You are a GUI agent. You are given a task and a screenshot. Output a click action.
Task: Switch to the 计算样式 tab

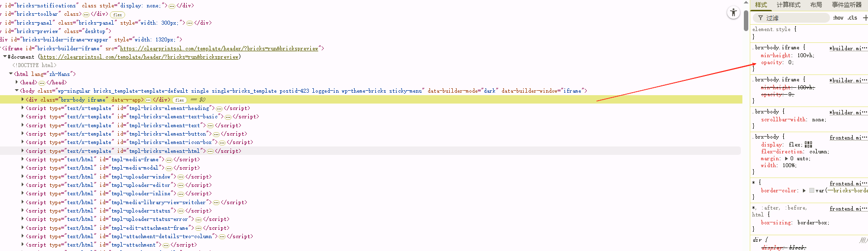point(789,5)
